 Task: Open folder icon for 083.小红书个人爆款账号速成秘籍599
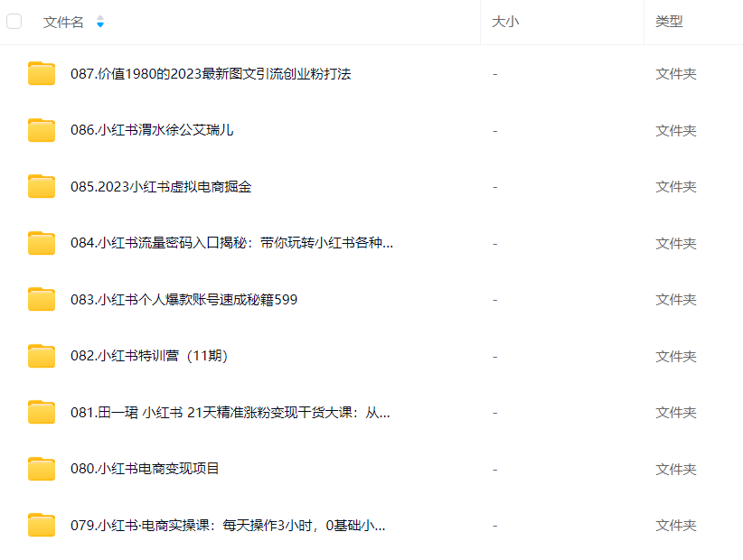coord(42,299)
